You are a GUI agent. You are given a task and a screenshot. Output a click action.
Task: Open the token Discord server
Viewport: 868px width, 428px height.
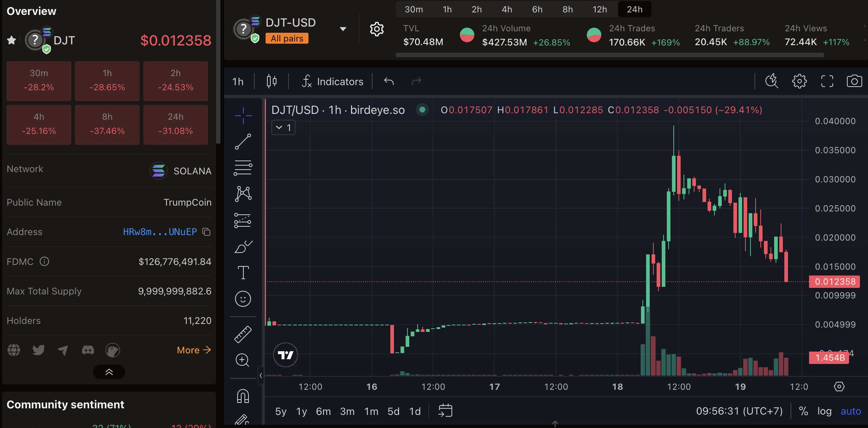(x=88, y=350)
